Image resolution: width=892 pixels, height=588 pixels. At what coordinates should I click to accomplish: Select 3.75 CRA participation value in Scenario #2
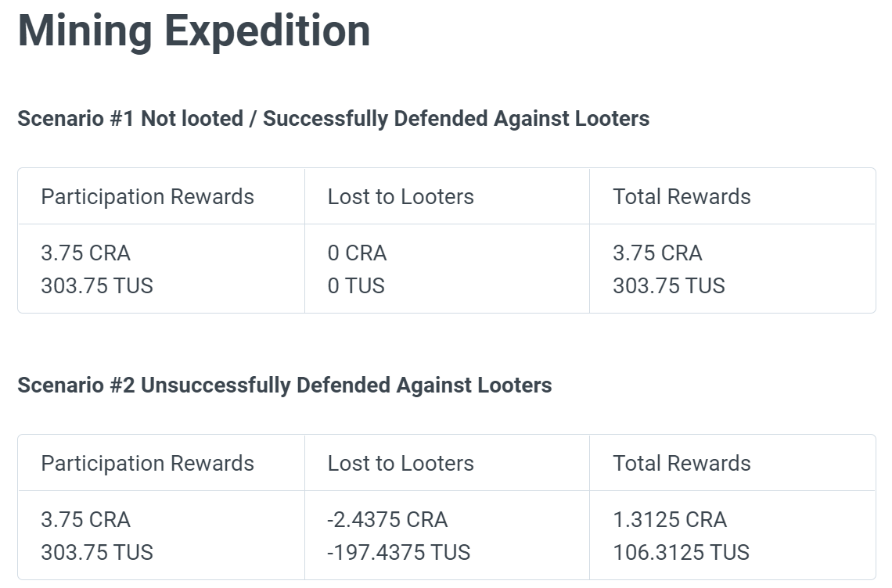click(86, 520)
